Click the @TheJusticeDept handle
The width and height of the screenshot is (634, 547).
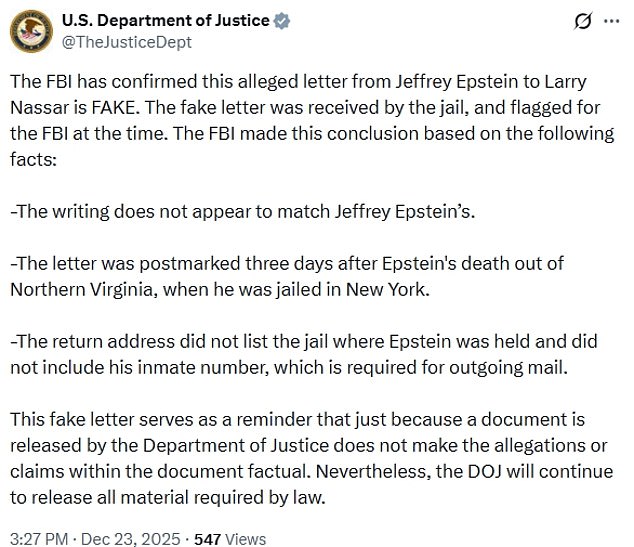[127, 42]
